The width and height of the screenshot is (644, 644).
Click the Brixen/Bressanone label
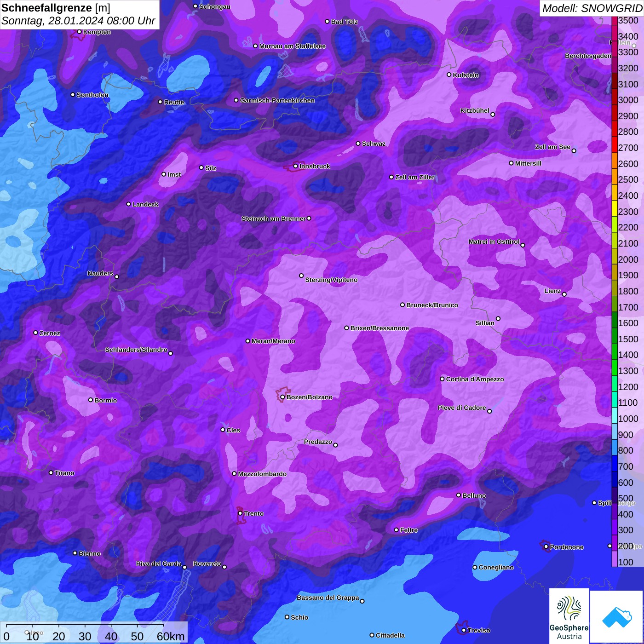click(x=379, y=328)
